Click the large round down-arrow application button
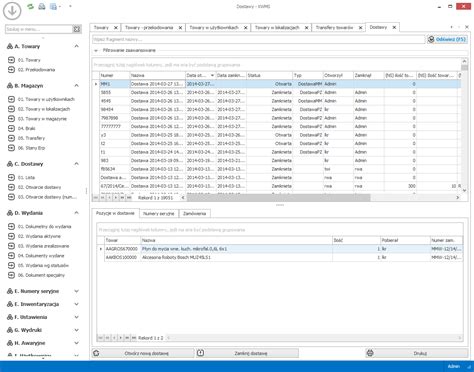The height and width of the screenshot is (372, 474). coord(12,11)
